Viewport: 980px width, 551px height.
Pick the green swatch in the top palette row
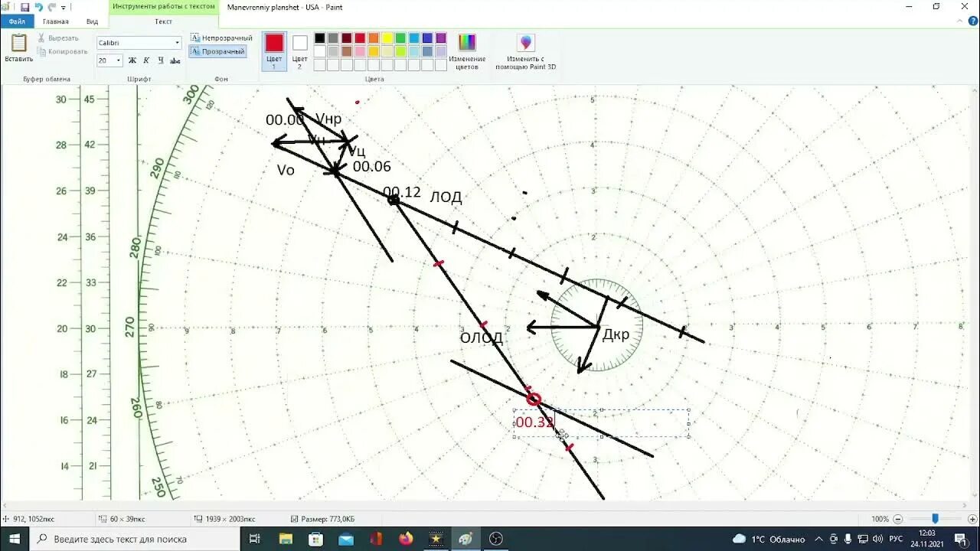(400, 38)
